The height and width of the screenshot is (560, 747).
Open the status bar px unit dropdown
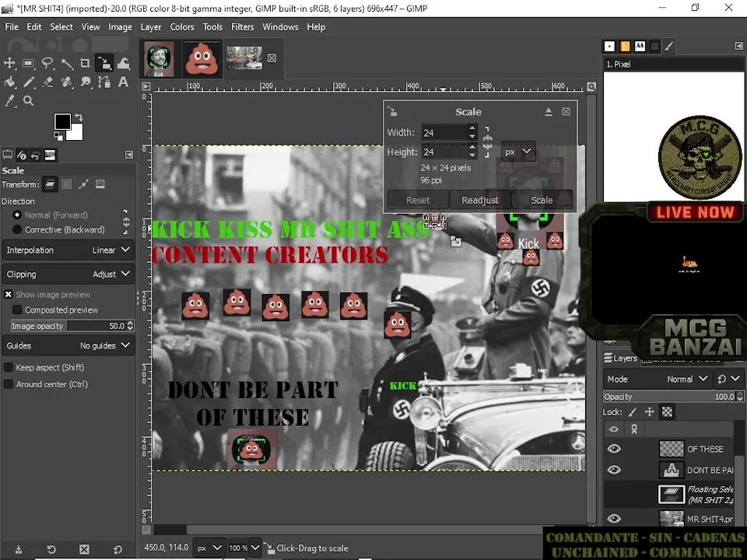coord(209,548)
